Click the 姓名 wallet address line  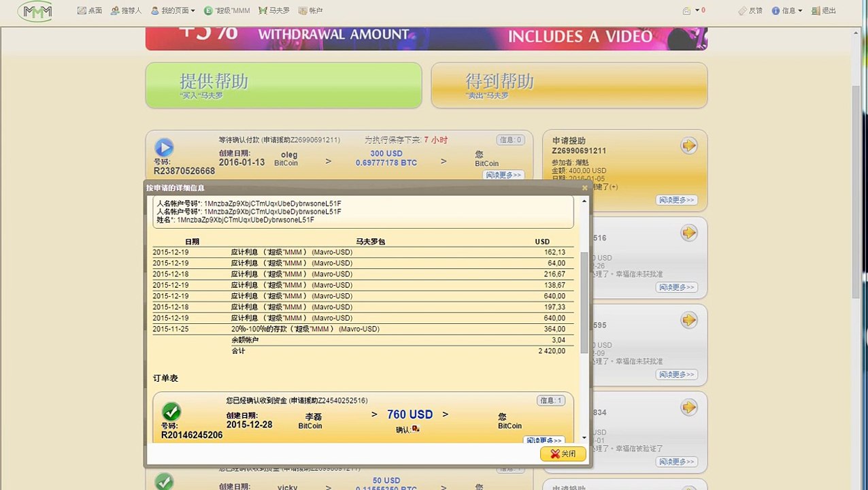coord(235,220)
